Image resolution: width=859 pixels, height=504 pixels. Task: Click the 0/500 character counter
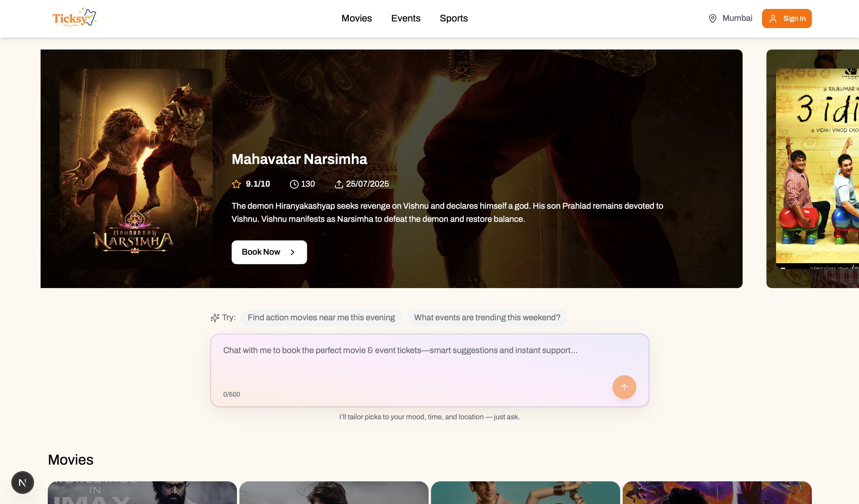pos(231,394)
